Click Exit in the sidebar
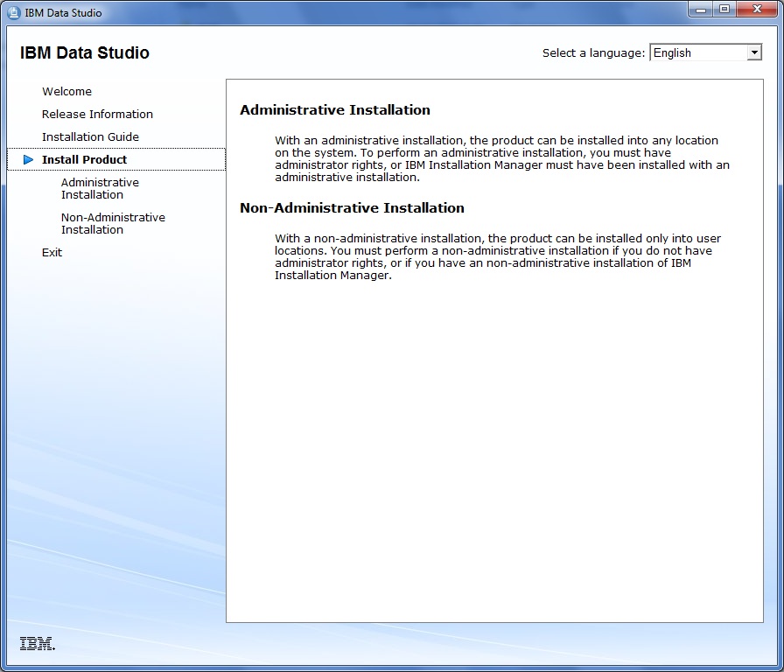 point(52,253)
